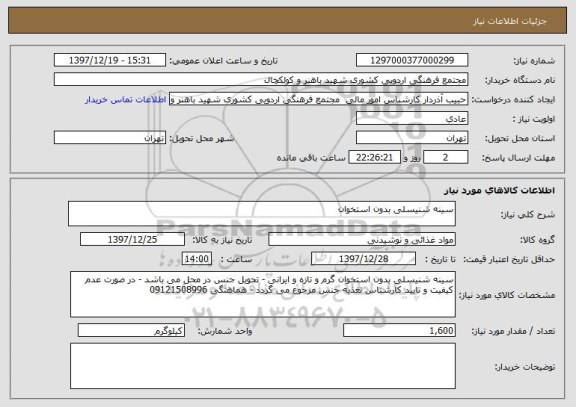Click the remaining time field 22:26:21

coord(374,158)
